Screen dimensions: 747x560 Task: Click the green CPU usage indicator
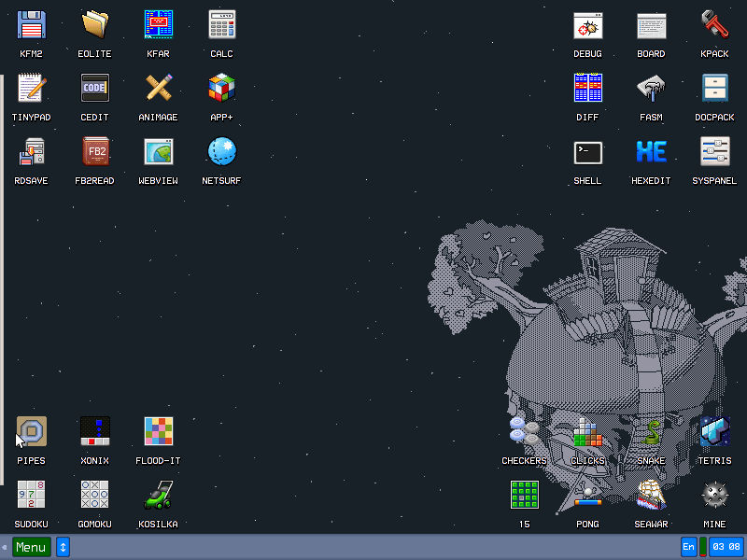coord(703,547)
